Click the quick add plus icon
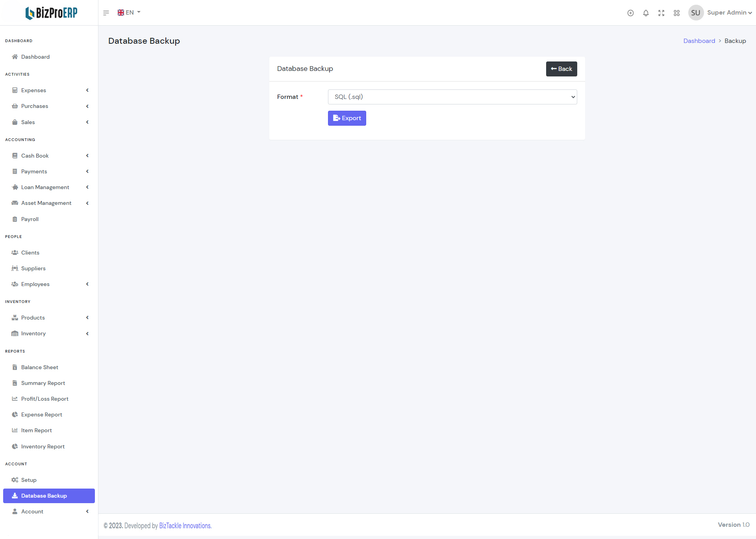Viewport: 756px width, 539px height. click(x=630, y=13)
